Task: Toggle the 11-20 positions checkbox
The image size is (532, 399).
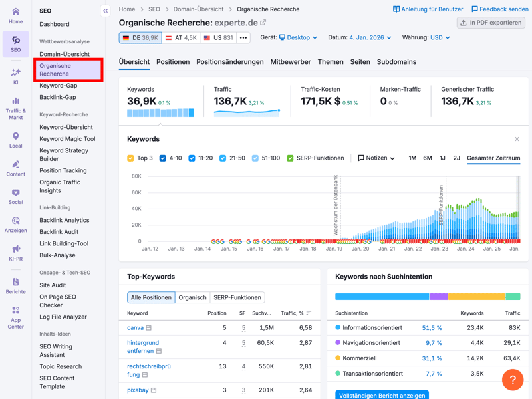Action: [x=192, y=158]
